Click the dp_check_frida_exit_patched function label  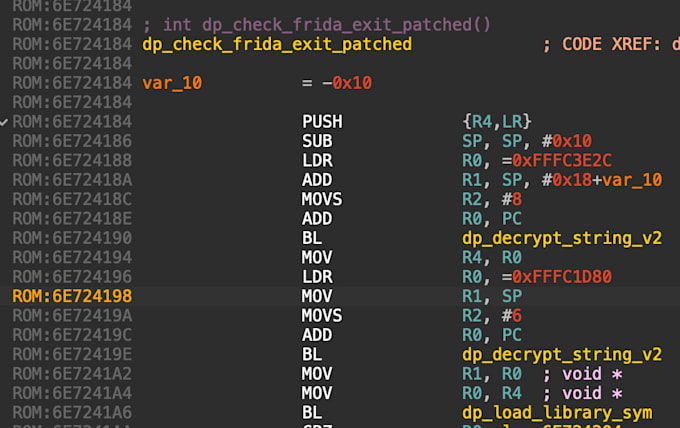[277, 44]
